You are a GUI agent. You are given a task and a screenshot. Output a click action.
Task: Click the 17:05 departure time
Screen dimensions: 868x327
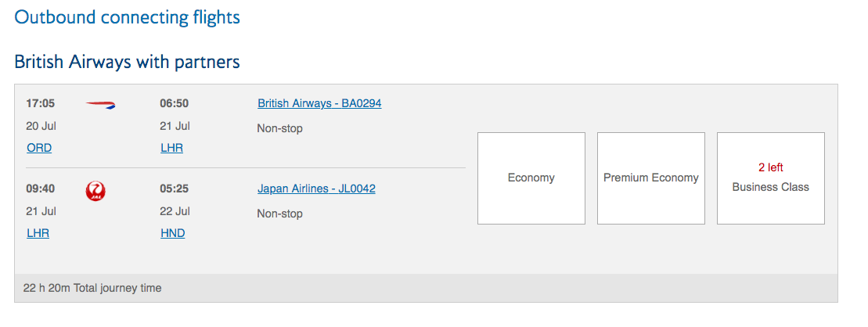pos(41,103)
